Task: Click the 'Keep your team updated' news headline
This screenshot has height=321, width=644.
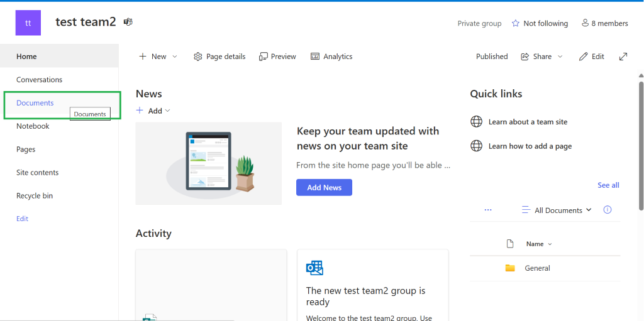Action: pyautogui.click(x=368, y=138)
